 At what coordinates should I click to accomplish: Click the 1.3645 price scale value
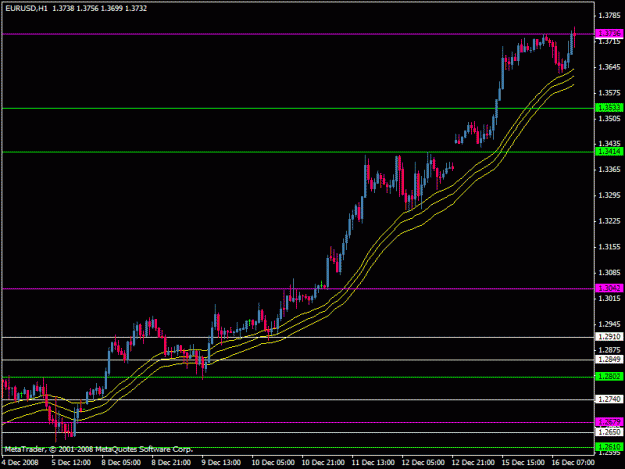pyautogui.click(x=609, y=67)
